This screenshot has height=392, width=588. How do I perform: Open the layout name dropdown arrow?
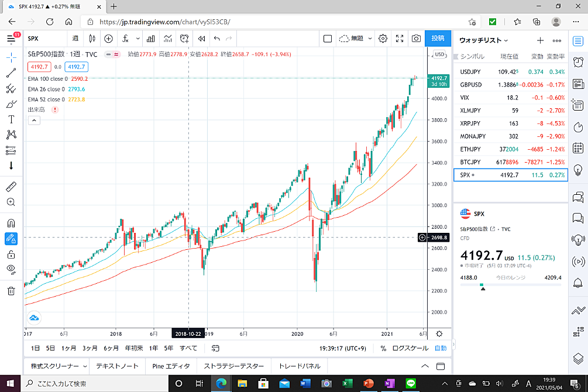tap(370, 38)
